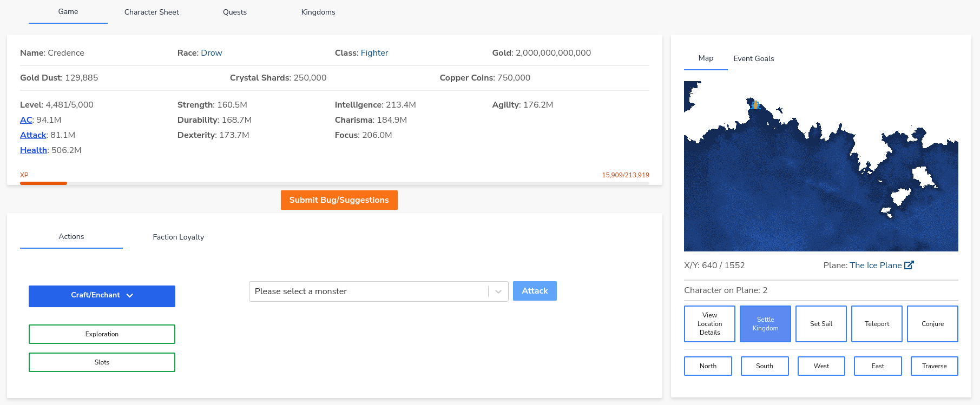This screenshot has width=980, height=405.
Task: Click the character marker on the map
Action: pos(755,105)
